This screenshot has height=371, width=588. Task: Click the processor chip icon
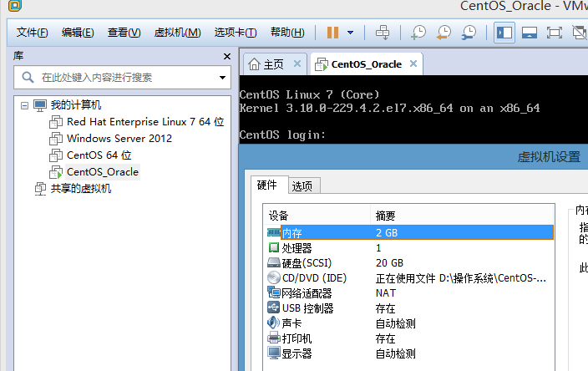(274, 247)
